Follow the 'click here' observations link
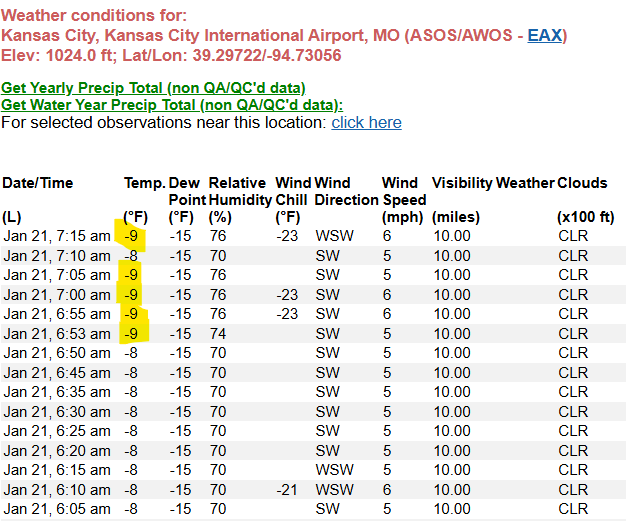 [366, 122]
